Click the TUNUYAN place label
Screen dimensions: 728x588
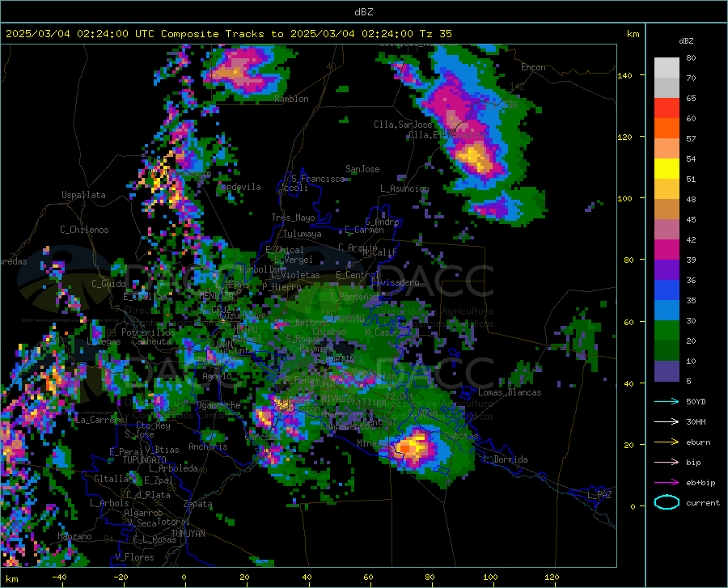[188, 534]
